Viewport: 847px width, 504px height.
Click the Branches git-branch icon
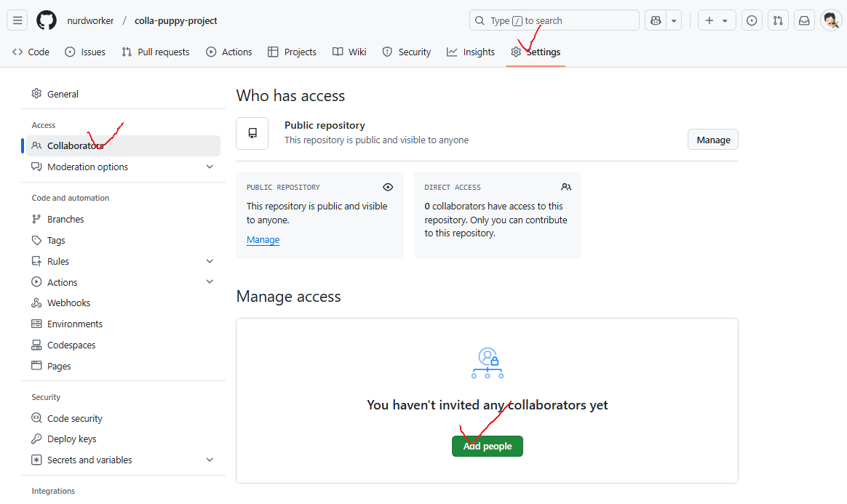pos(36,218)
